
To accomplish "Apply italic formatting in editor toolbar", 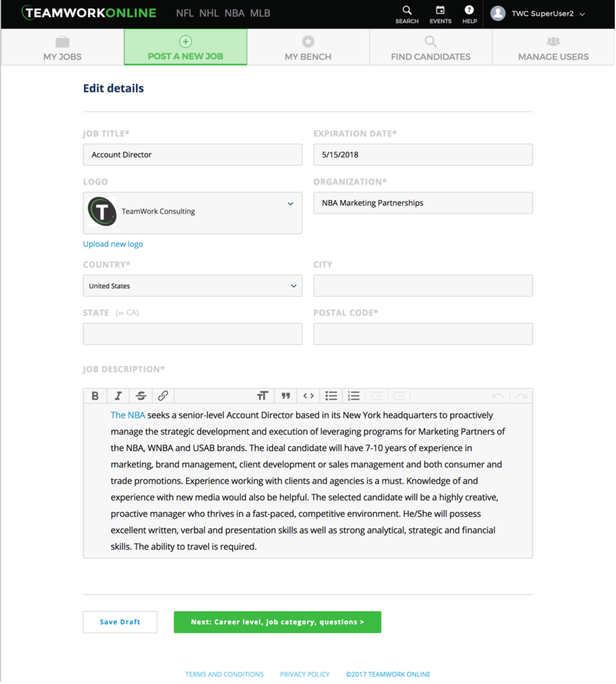I will [x=118, y=396].
